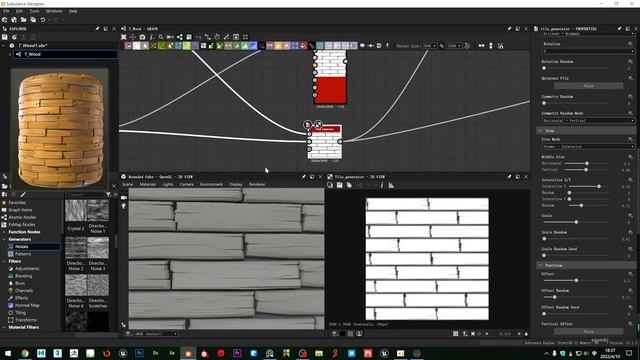Toggle pin on 3D View panel header

pos(303,177)
